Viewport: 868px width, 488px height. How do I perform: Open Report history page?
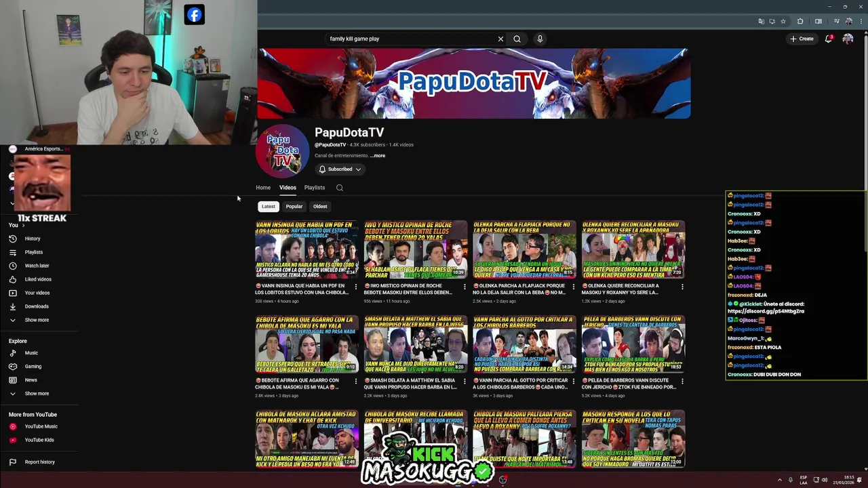[x=41, y=462]
